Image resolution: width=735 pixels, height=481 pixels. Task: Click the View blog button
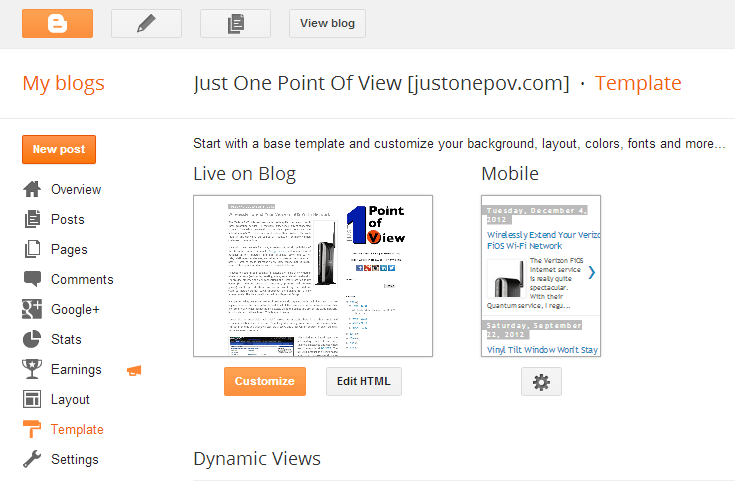pyautogui.click(x=327, y=23)
